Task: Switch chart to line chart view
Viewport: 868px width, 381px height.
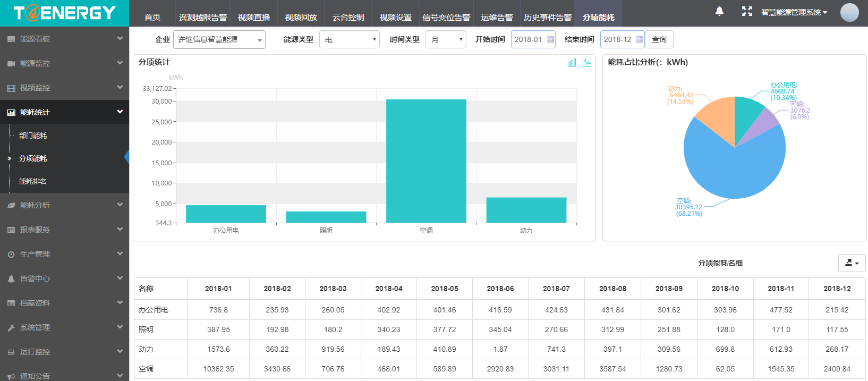Action: 586,62
